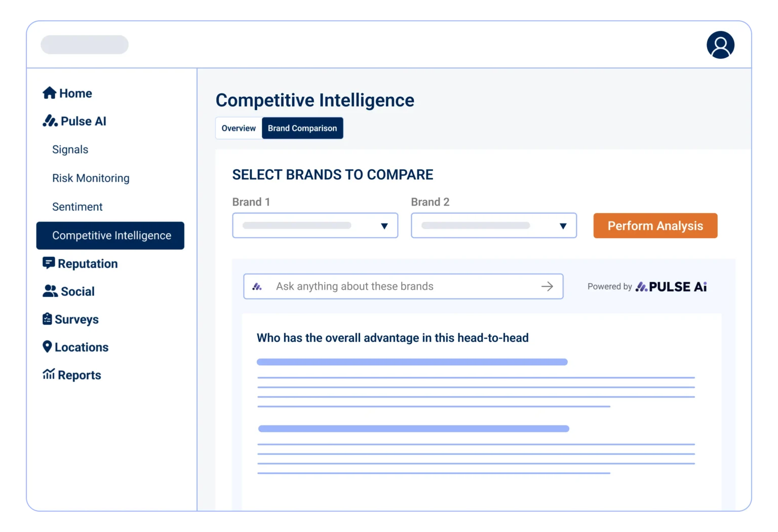
Task: Click the Perform Analysis button
Action: point(655,226)
